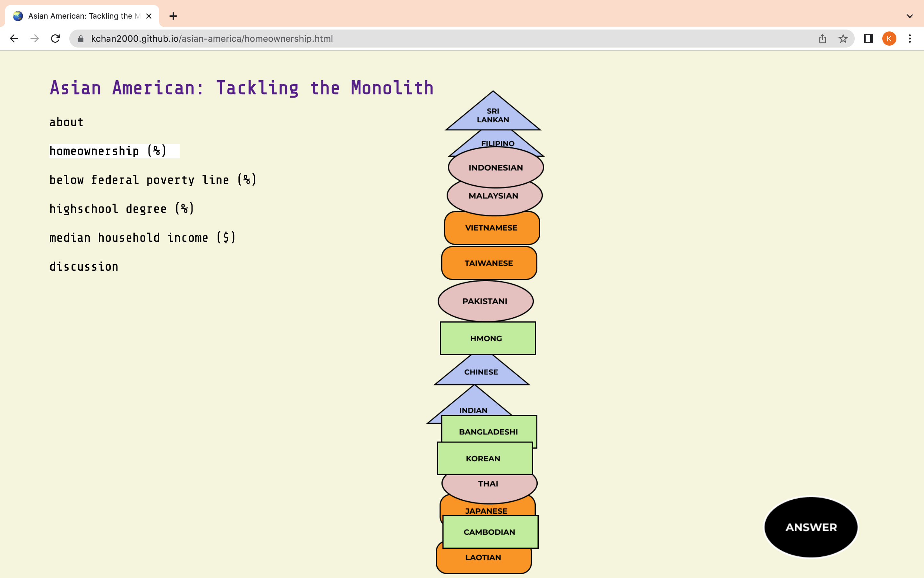Click the browser forward arrow
Screen dimensions: 924x578
coord(35,39)
